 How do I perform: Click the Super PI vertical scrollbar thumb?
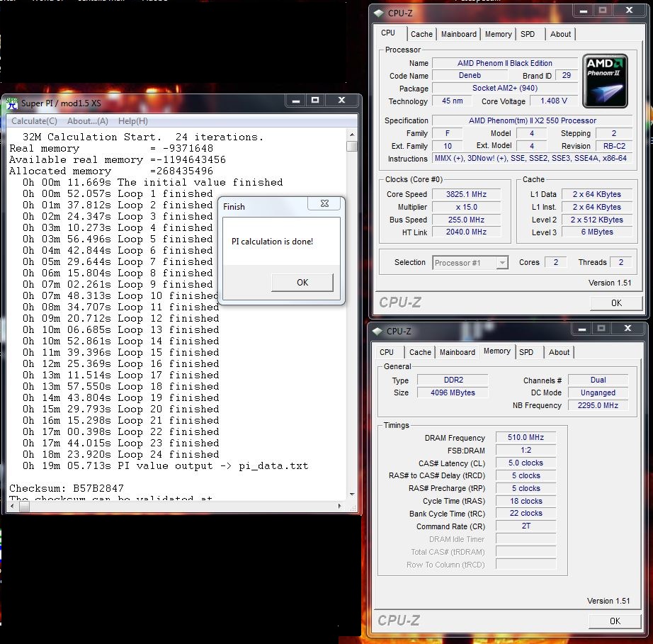pyautogui.click(x=352, y=146)
